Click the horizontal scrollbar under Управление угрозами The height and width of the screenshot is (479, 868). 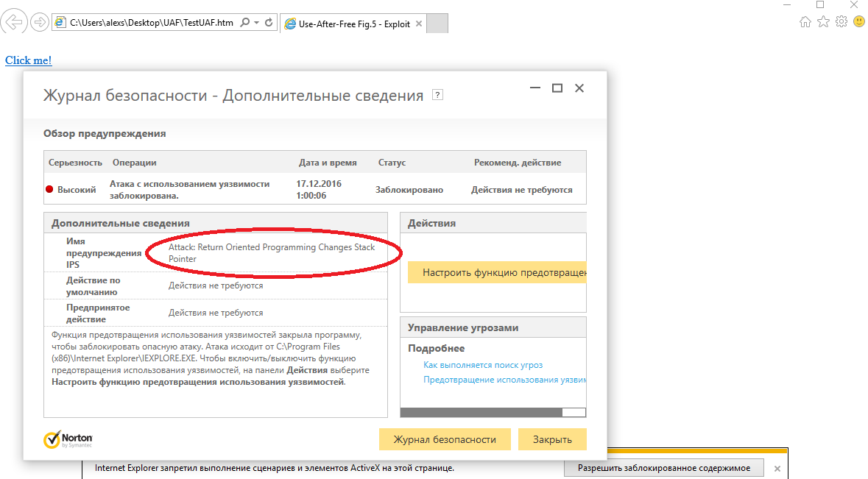pyautogui.click(x=493, y=412)
